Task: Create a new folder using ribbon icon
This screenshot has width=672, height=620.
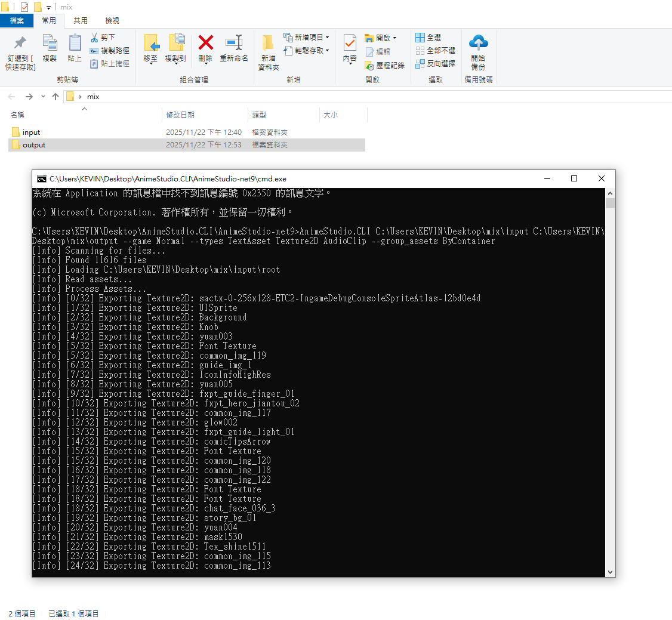Action: [x=268, y=43]
